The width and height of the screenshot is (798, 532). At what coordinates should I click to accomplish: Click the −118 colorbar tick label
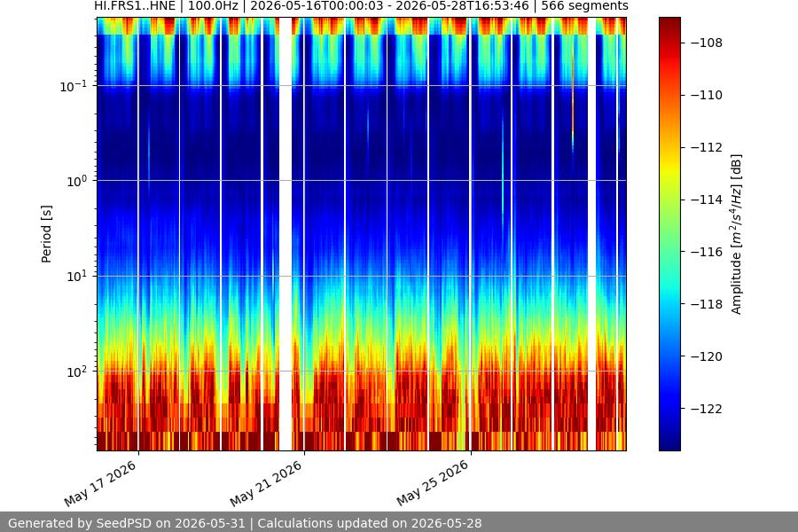point(707,304)
